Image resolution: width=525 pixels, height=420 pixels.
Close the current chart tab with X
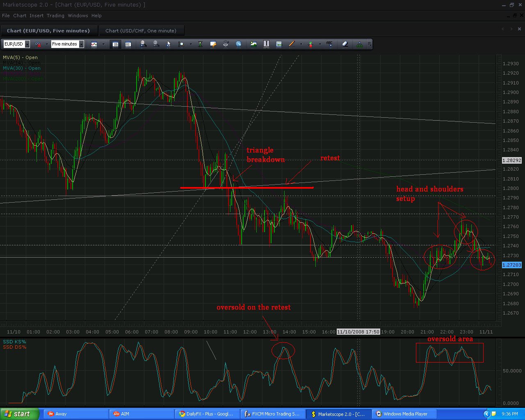520,29
